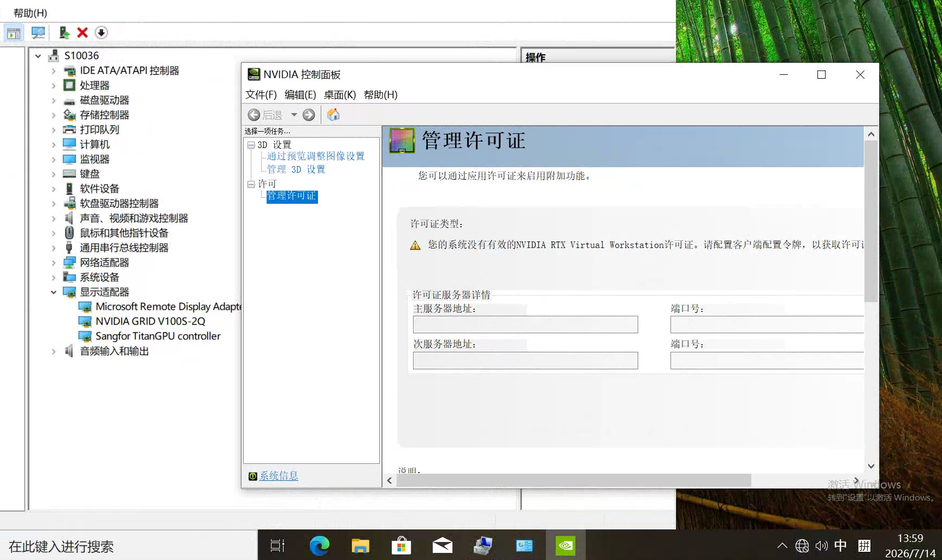The height and width of the screenshot is (560, 942).
Task: Click the Home icon in NVIDIA toolbar
Action: [x=333, y=115]
